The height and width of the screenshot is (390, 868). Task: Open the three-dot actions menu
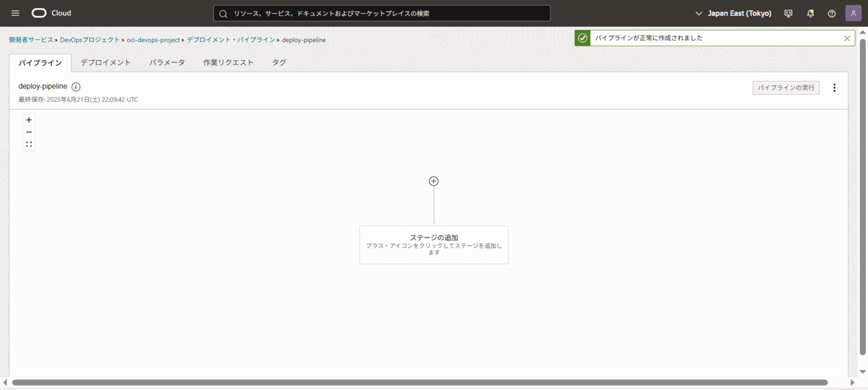coord(834,88)
